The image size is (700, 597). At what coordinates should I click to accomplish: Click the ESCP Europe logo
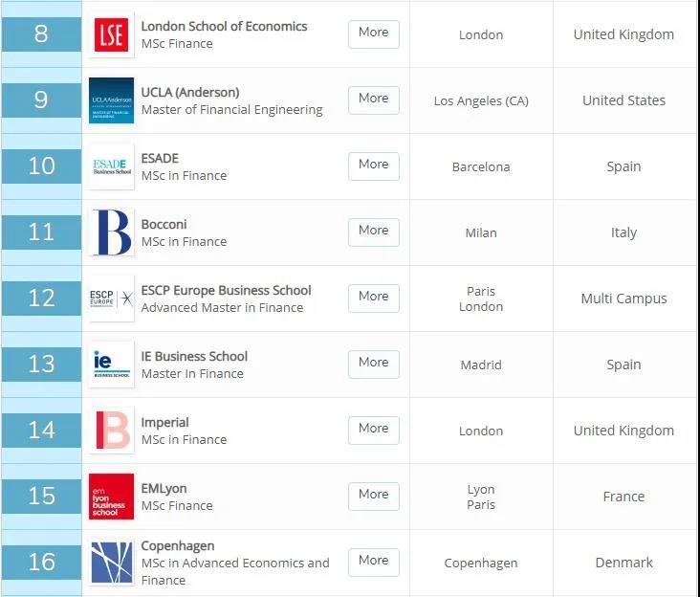[x=111, y=298]
